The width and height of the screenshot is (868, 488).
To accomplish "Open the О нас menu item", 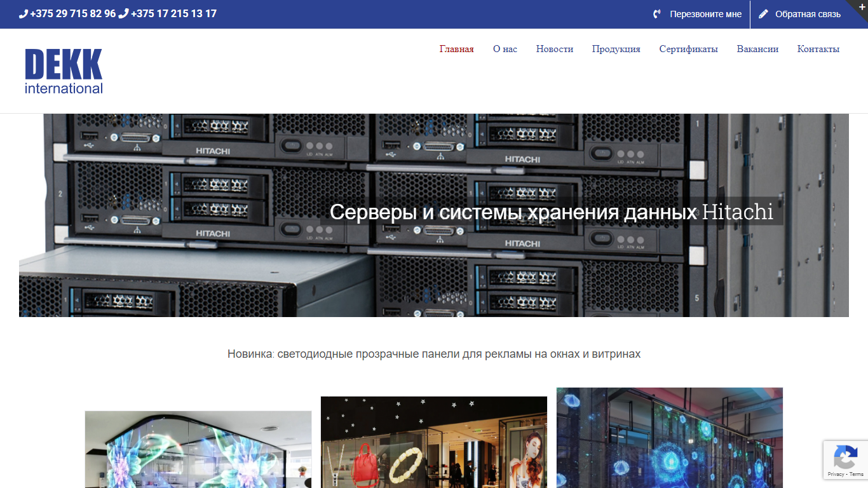I will [505, 49].
